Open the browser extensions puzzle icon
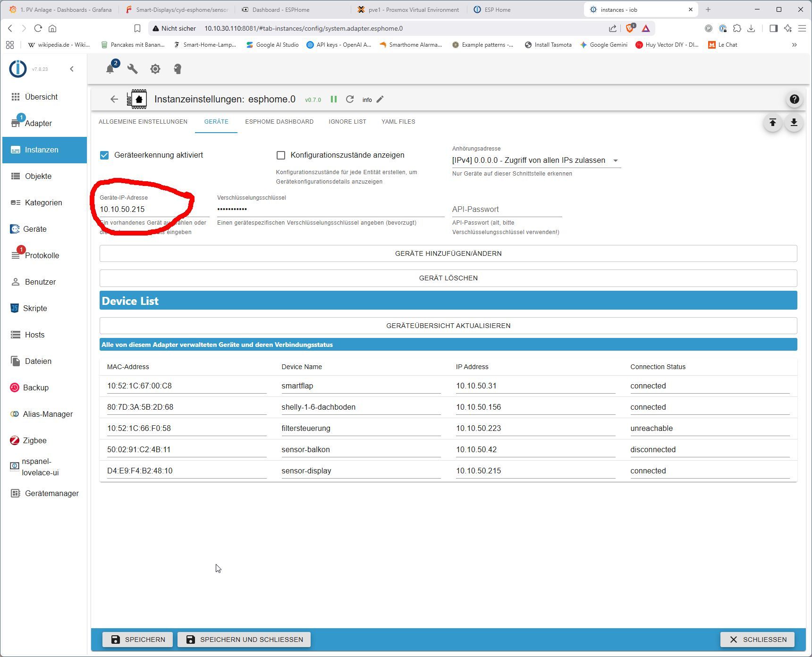The image size is (812, 657). (x=737, y=28)
